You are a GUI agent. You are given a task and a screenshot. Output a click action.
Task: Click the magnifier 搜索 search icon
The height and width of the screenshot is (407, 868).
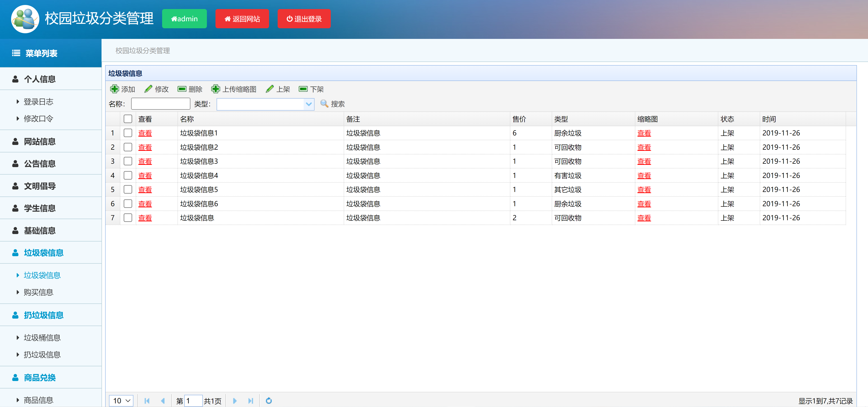pyautogui.click(x=324, y=104)
